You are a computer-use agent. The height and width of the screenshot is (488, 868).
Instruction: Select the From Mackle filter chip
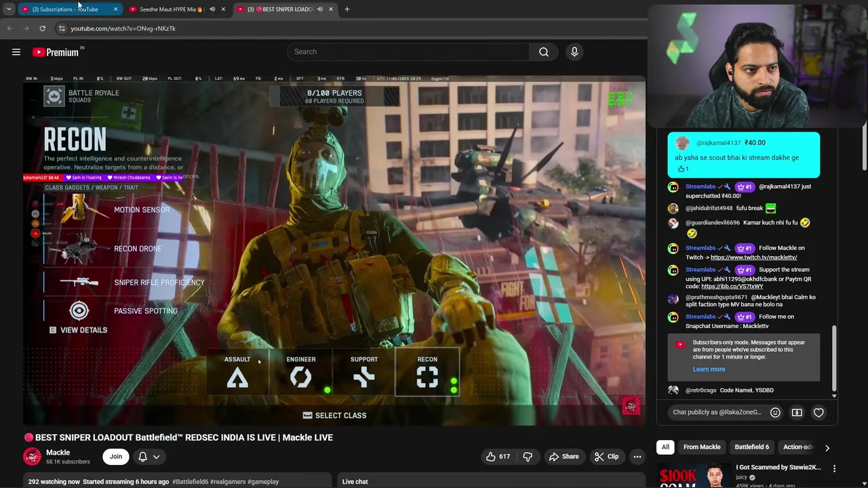point(702,447)
